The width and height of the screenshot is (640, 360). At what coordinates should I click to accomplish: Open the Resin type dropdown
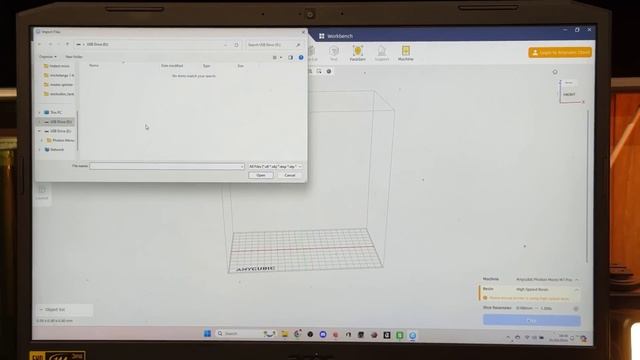547,289
